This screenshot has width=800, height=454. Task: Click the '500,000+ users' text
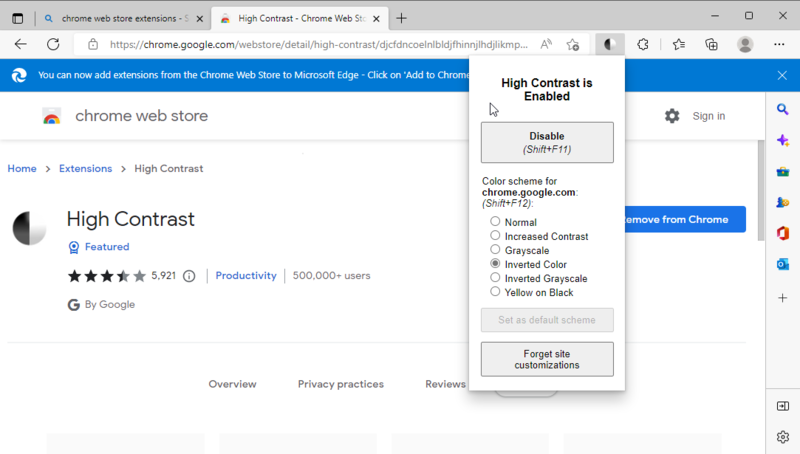(331, 275)
